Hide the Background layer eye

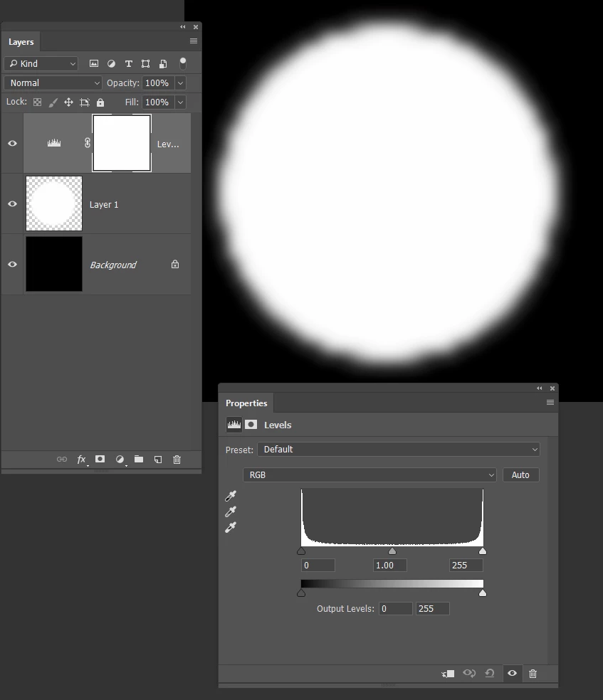coord(13,264)
